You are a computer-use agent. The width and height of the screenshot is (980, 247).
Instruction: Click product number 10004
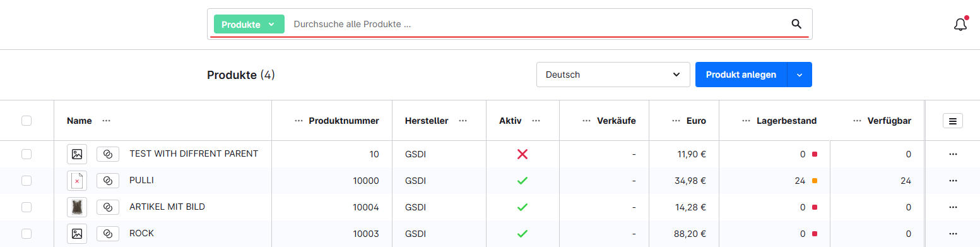pos(366,207)
